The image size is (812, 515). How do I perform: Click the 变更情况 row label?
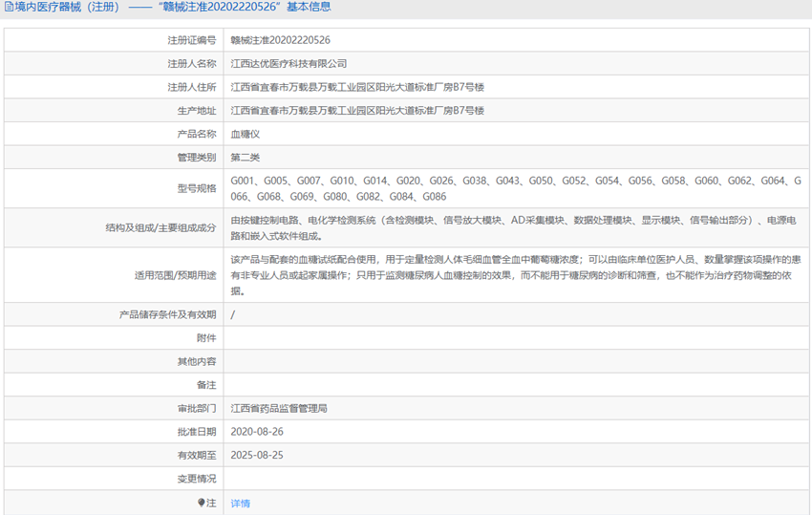pyautogui.click(x=197, y=479)
